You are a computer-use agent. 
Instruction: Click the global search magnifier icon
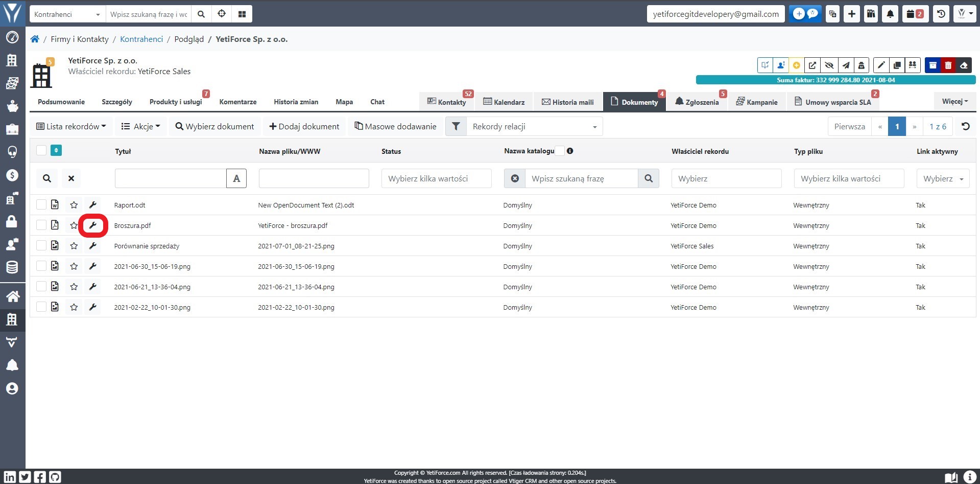(x=201, y=14)
